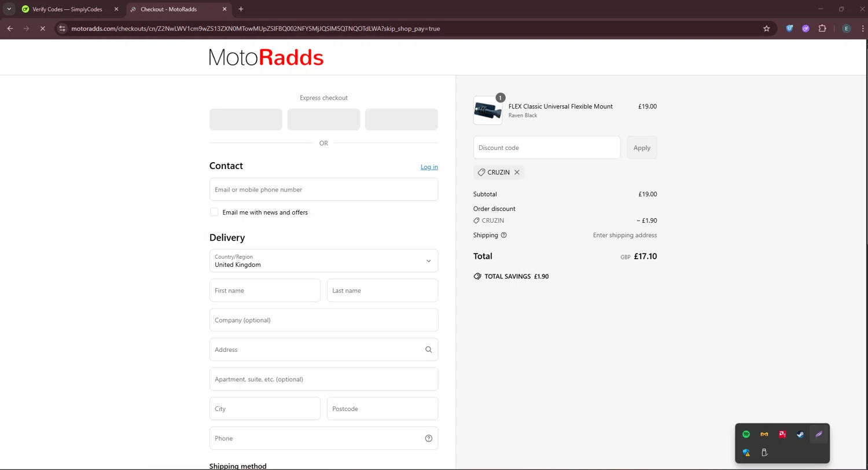Tick Email me with news and offers

tap(214, 212)
